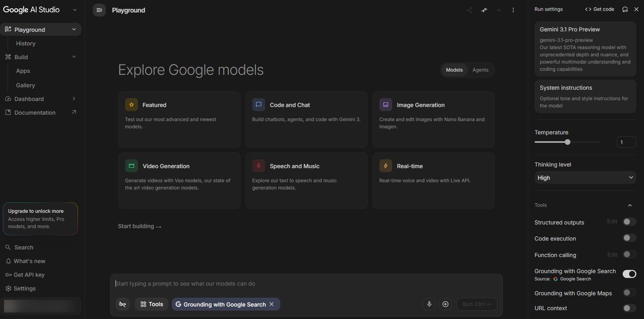Select Playground in the sidebar
The width and height of the screenshot is (644, 319).
click(x=40, y=29)
